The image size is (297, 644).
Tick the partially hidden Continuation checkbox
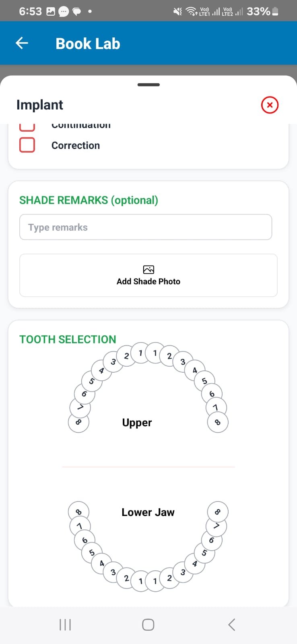point(27,126)
